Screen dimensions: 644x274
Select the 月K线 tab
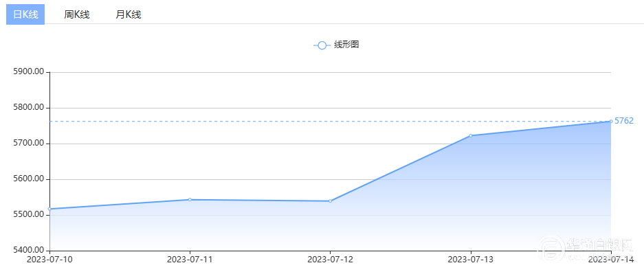tap(128, 15)
